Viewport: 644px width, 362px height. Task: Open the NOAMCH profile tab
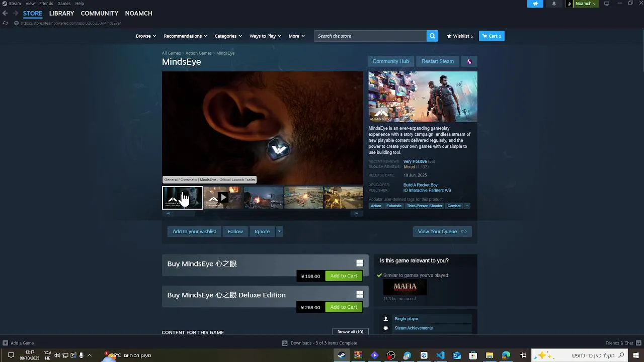pos(138,14)
